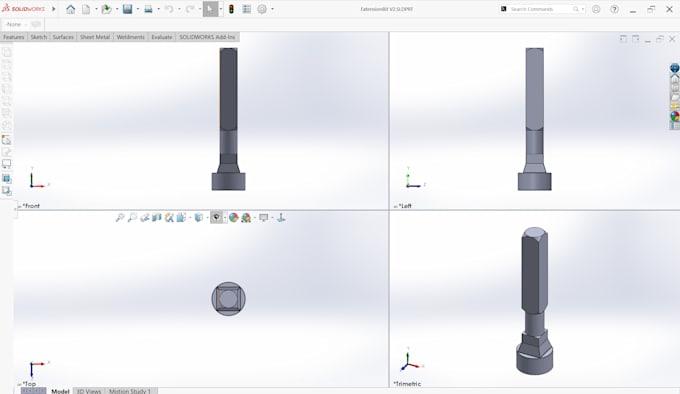Select the circular top view of the part
Viewport: 680px width, 394px height.
click(229, 299)
